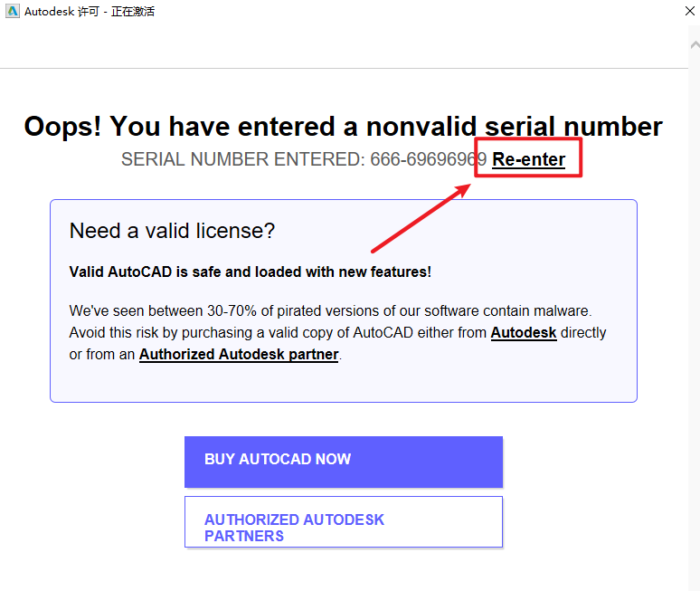Click the entered serial number 666-69696969

tap(429, 160)
